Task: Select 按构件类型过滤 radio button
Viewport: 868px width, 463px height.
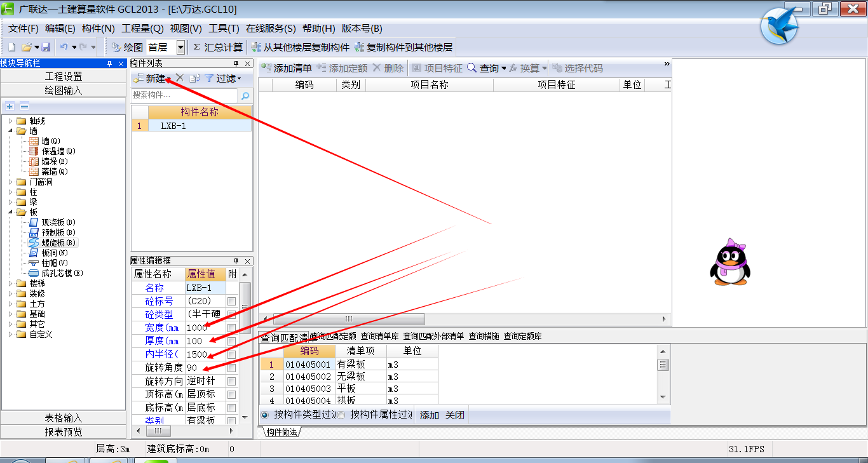Action: tap(264, 415)
